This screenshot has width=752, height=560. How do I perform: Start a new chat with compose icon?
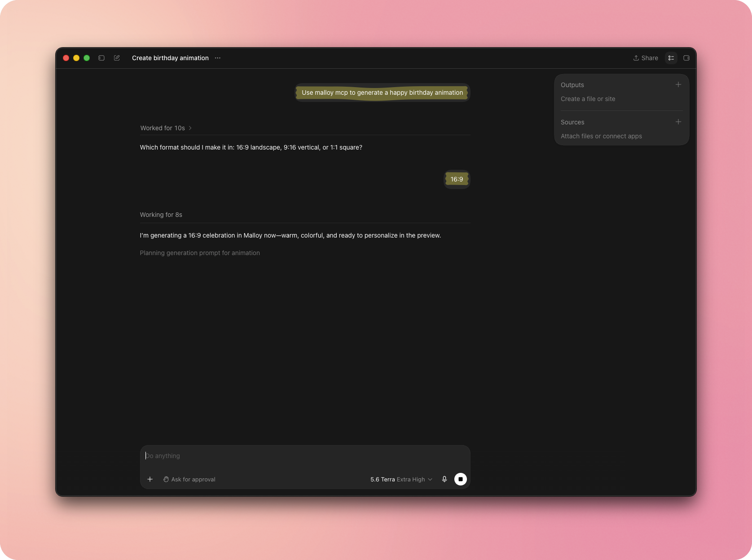117,58
